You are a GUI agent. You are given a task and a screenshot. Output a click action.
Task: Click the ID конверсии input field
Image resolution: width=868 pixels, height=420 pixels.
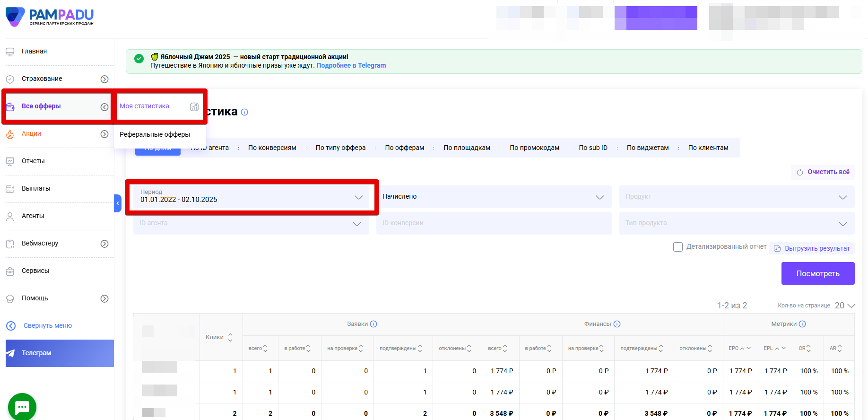(494, 223)
